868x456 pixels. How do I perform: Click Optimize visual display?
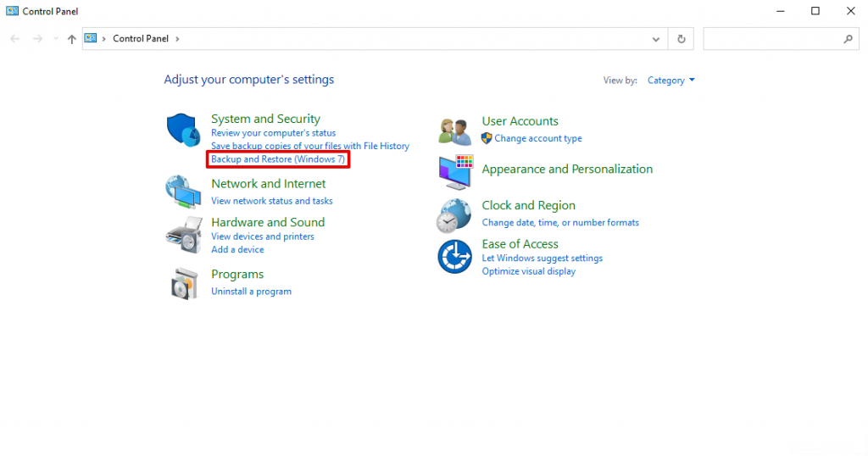click(x=529, y=272)
